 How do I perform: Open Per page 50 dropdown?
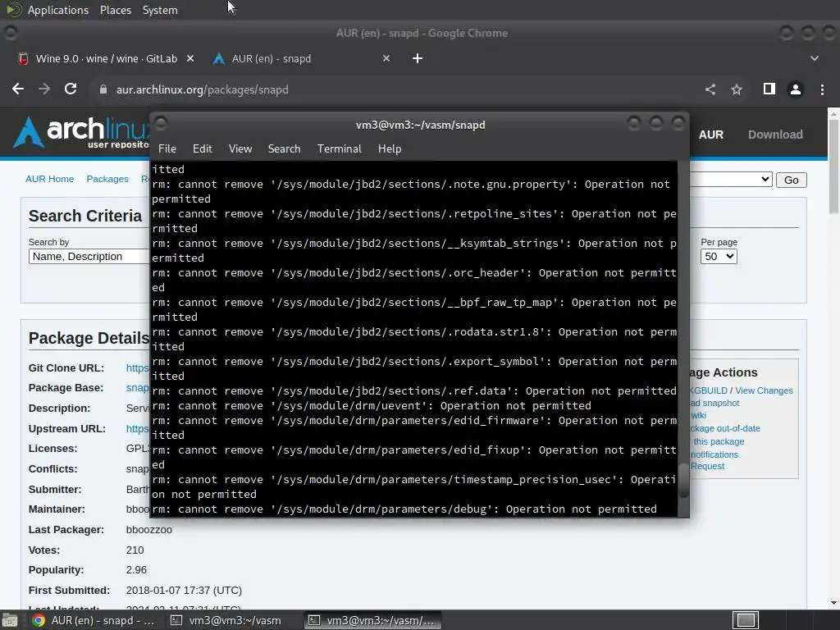[719, 257]
